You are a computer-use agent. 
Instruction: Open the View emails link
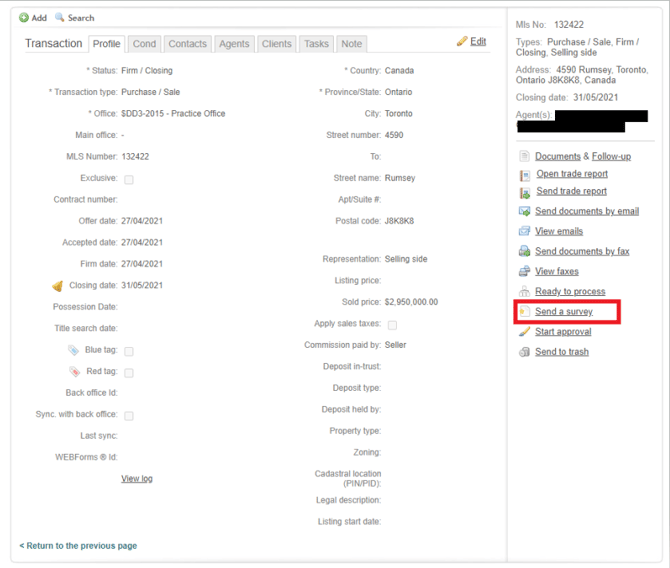[559, 231]
